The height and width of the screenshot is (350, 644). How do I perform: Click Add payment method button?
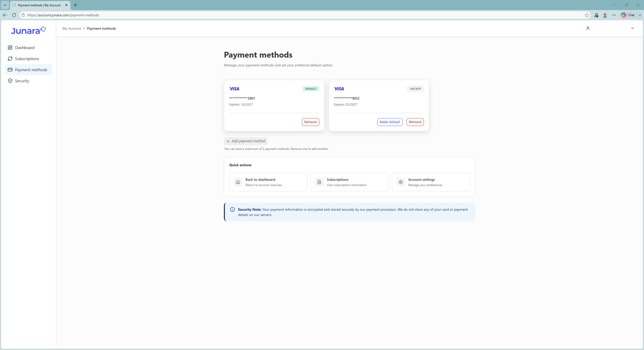coord(245,141)
